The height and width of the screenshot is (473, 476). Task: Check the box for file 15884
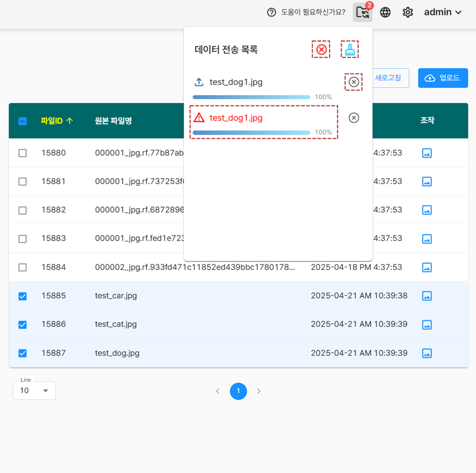pyautogui.click(x=22, y=267)
